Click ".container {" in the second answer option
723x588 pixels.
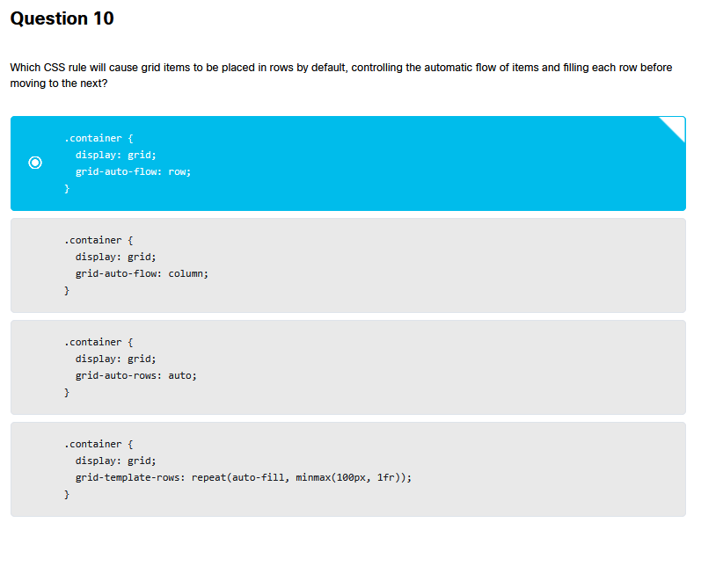pyautogui.click(x=98, y=240)
